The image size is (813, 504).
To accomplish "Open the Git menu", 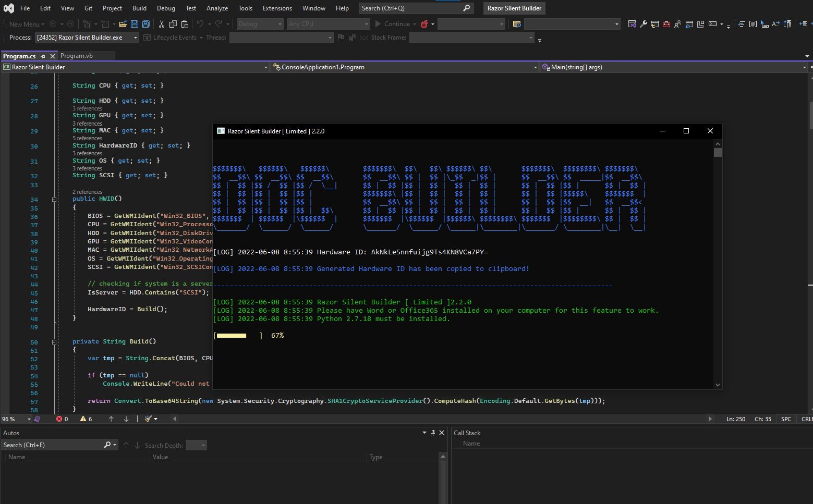I will coord(89,8).
